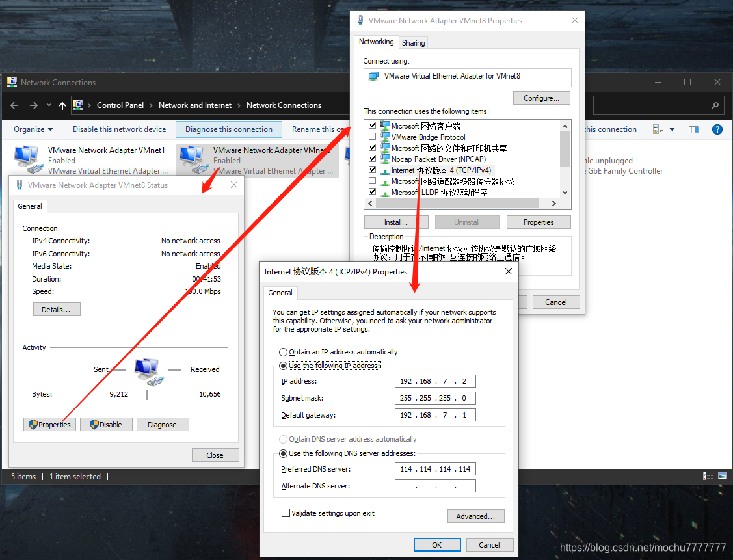The image size is (733, 560).
Task: Select the Networking tab
Action: pos(377,42)
